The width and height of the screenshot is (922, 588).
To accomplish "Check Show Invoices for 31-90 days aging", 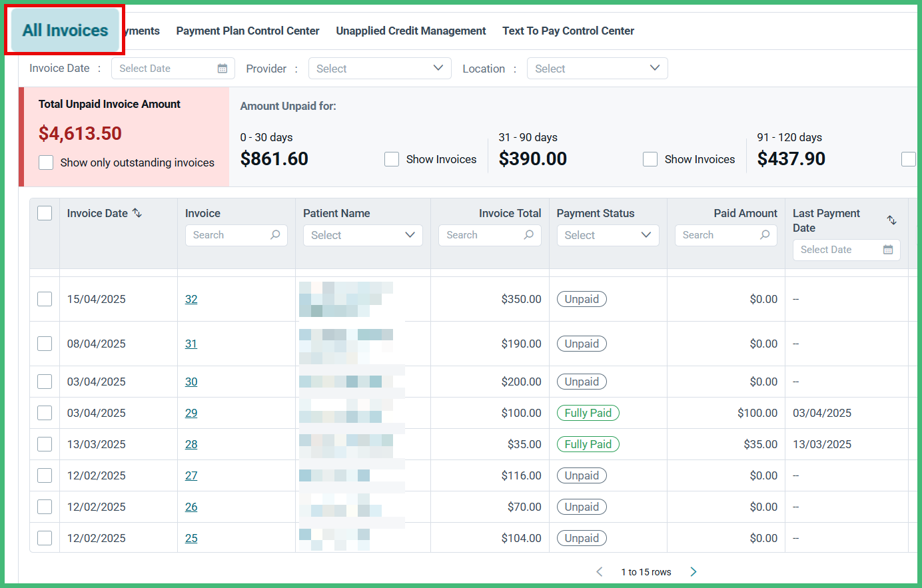I will (x=650, y=159).
